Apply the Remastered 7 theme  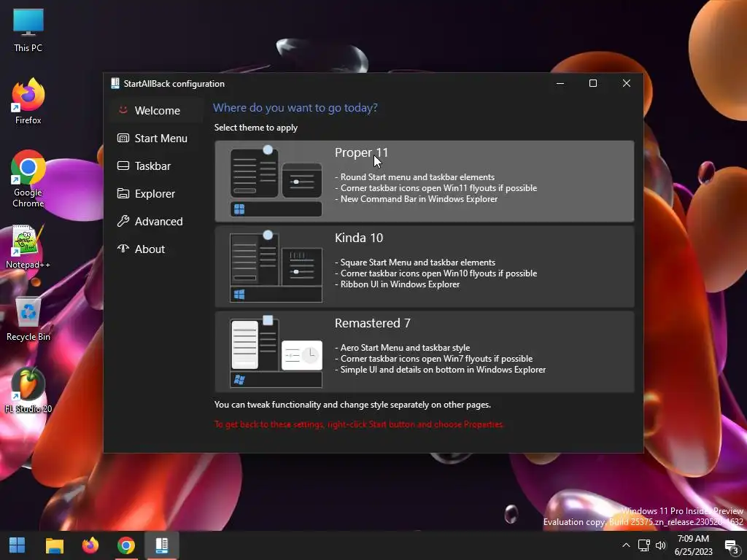(424, 351)
